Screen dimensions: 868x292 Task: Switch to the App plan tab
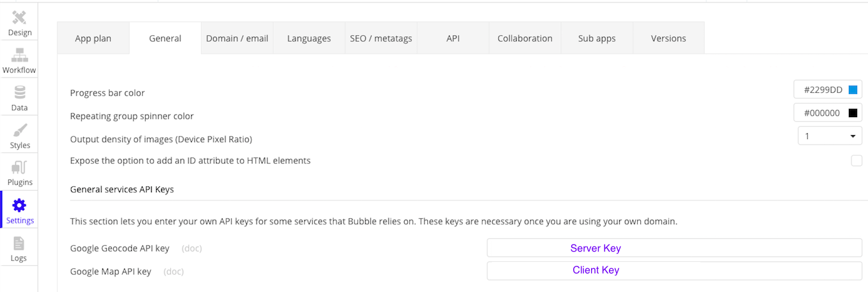93,38
